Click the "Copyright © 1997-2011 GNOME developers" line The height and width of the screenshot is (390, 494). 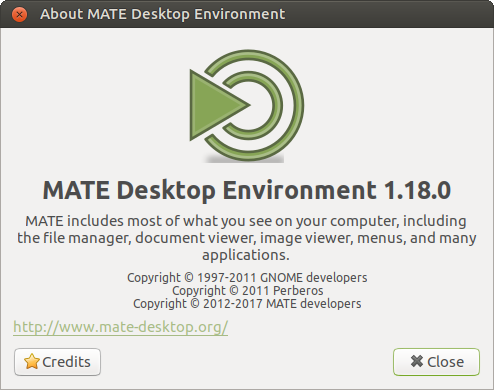(247, 278)
